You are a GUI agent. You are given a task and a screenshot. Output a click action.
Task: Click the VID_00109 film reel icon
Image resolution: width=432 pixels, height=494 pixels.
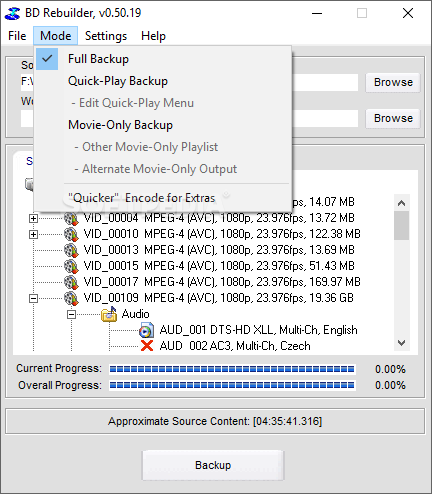coord(71,298)
